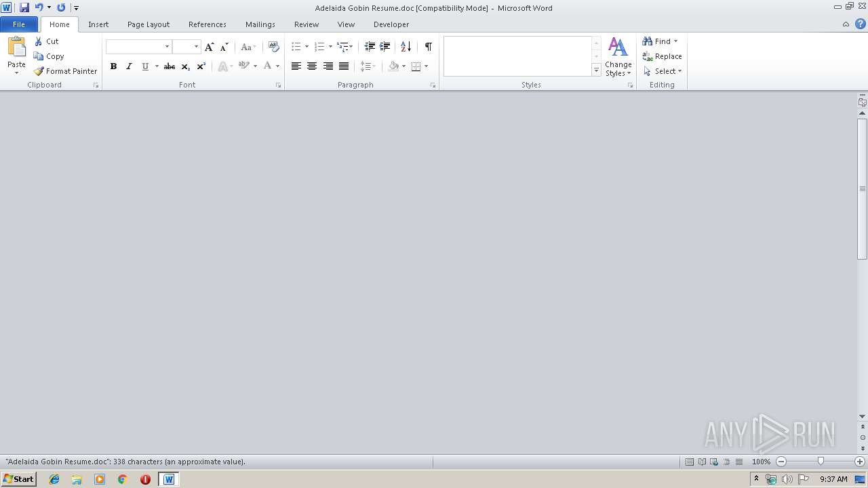Click the Decrease Indent icon
868x488 pixels.
pos(370,47)
